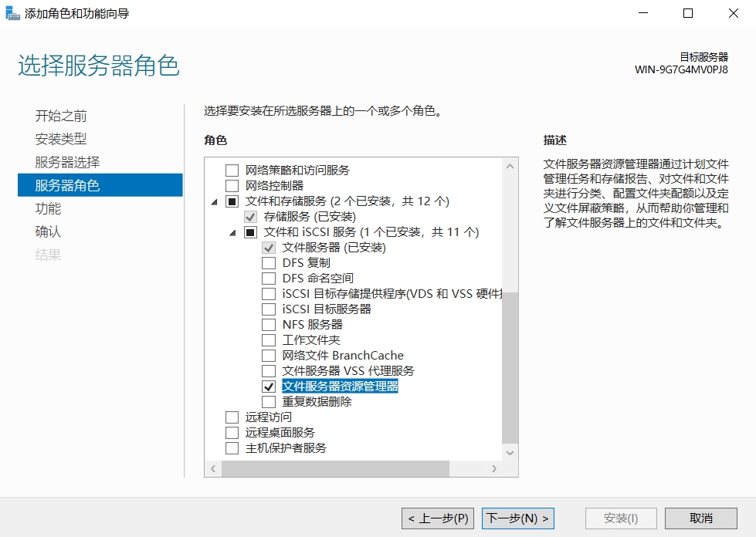
Task: Click the 上一步(P) button
Action: (438, 518)
